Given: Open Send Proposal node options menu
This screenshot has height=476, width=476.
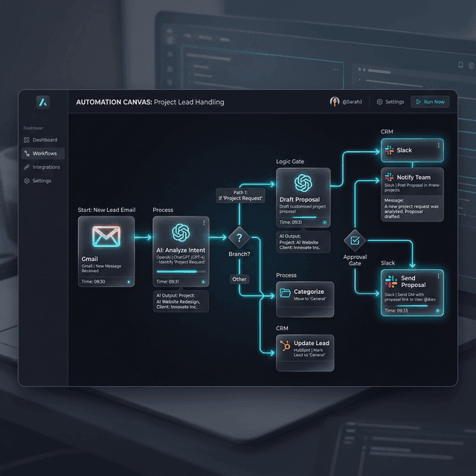Looking at the screenshot, I should click(438, 276).
